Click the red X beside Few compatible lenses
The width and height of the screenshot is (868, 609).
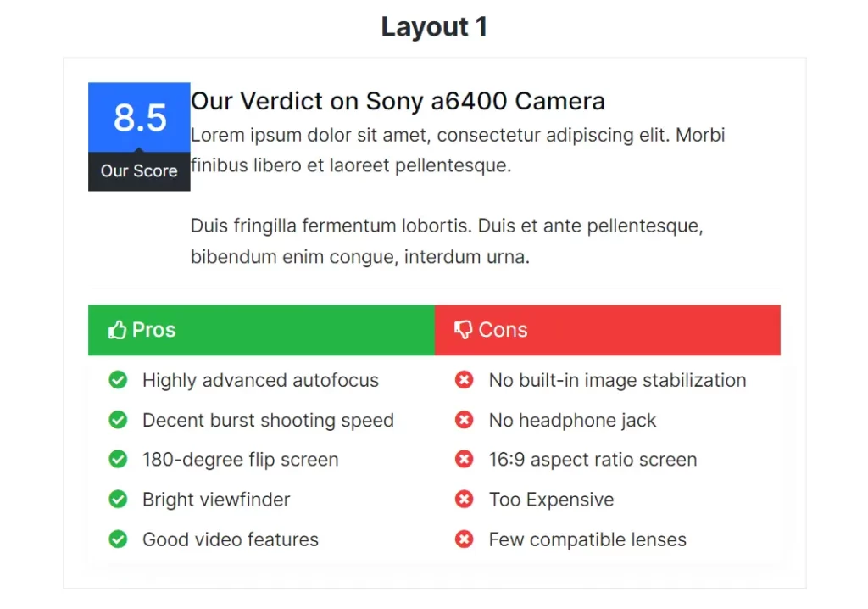click(464, 539)
